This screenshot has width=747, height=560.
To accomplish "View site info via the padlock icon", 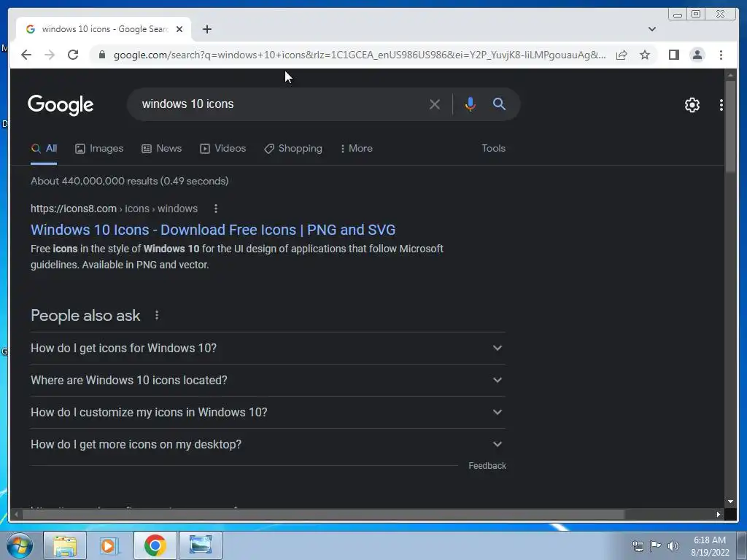I will tap(101, 55).
